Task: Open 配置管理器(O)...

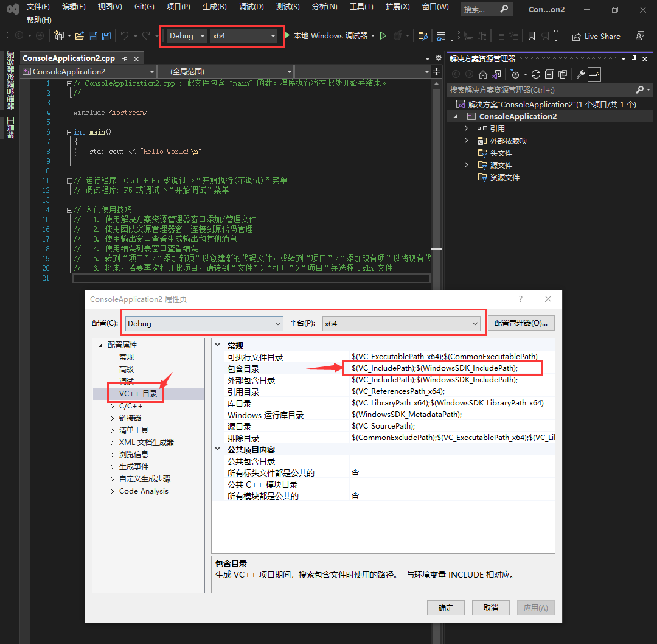Action: tap(521, 323)
